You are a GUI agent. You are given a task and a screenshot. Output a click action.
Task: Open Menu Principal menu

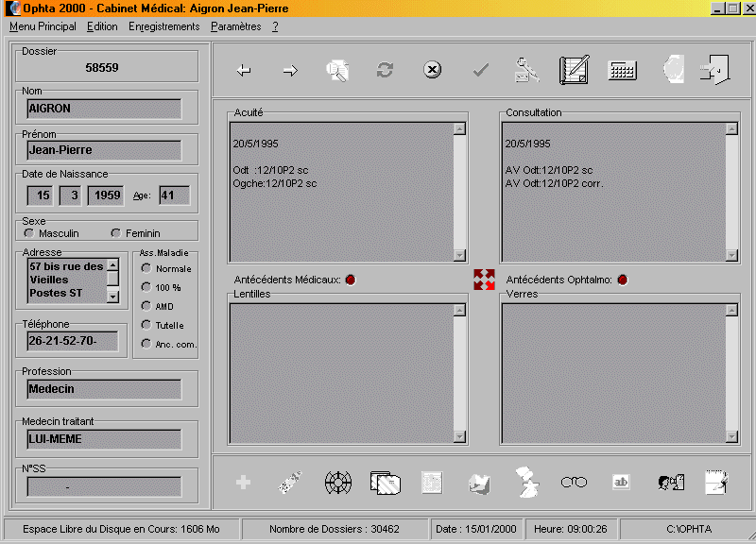(43, 26)
